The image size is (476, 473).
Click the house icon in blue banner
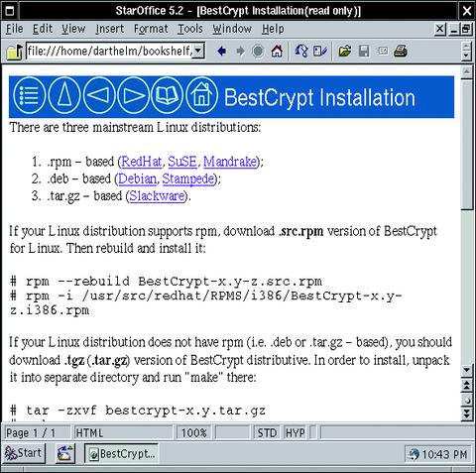click(202, 96)
